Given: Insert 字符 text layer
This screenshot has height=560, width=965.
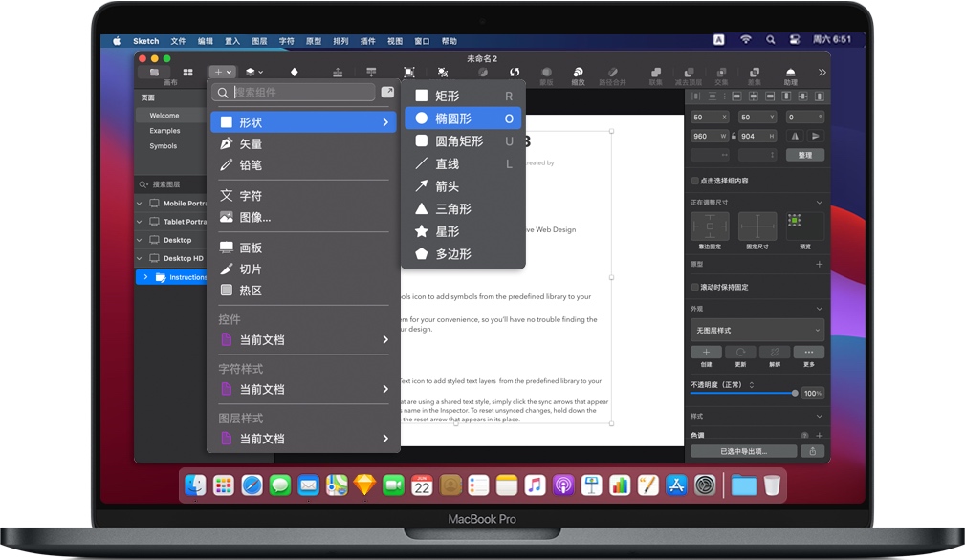Looking at the screenshot, I should 304,196.
